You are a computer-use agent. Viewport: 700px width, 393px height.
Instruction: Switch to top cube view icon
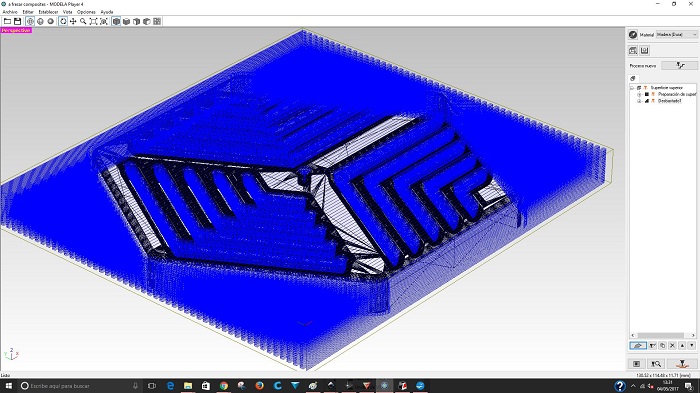point(126,21)
